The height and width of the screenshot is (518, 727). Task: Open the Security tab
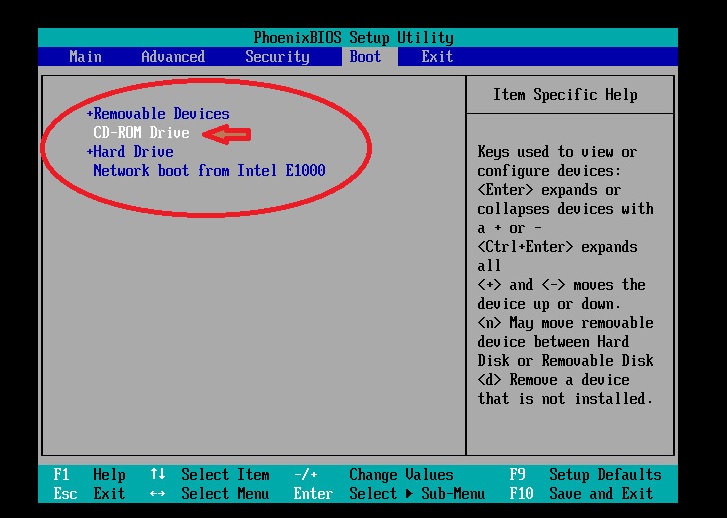click(x=277, y=57)
